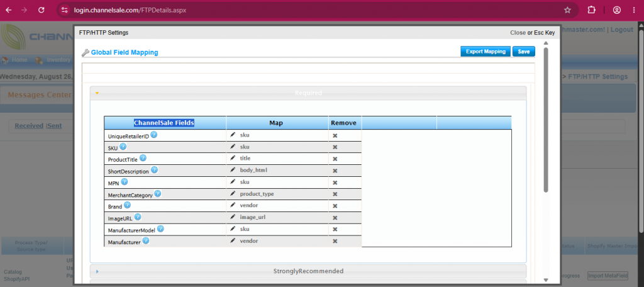644x287 pixels.
Task: Edit mapping pencil for UniqueRetailerID row
Action: 233,135
